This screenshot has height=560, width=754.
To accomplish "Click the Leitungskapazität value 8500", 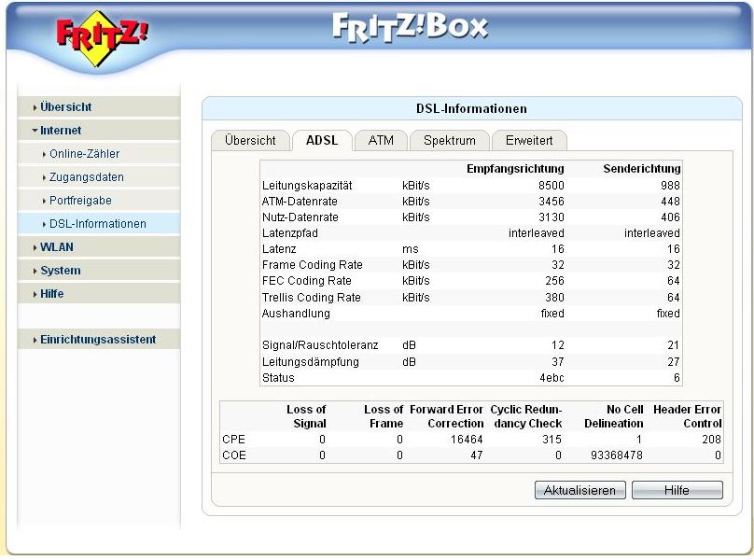I will [x=552, y=186].
